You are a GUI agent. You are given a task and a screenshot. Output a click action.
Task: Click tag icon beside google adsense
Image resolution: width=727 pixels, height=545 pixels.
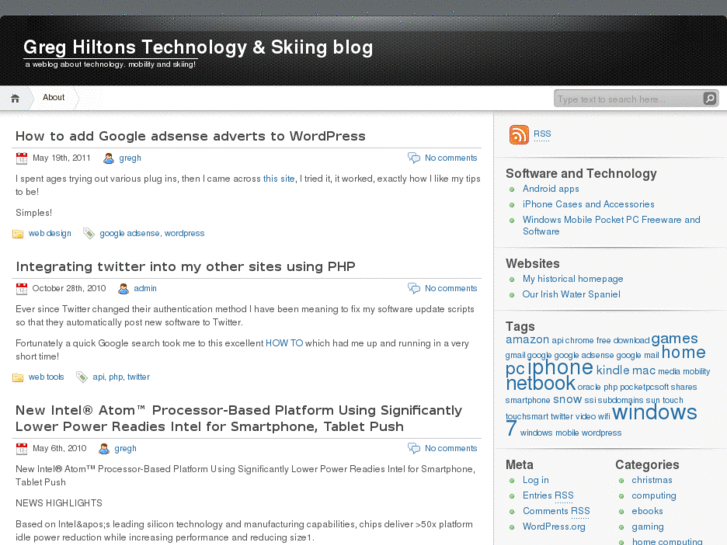tap(89, 233)
